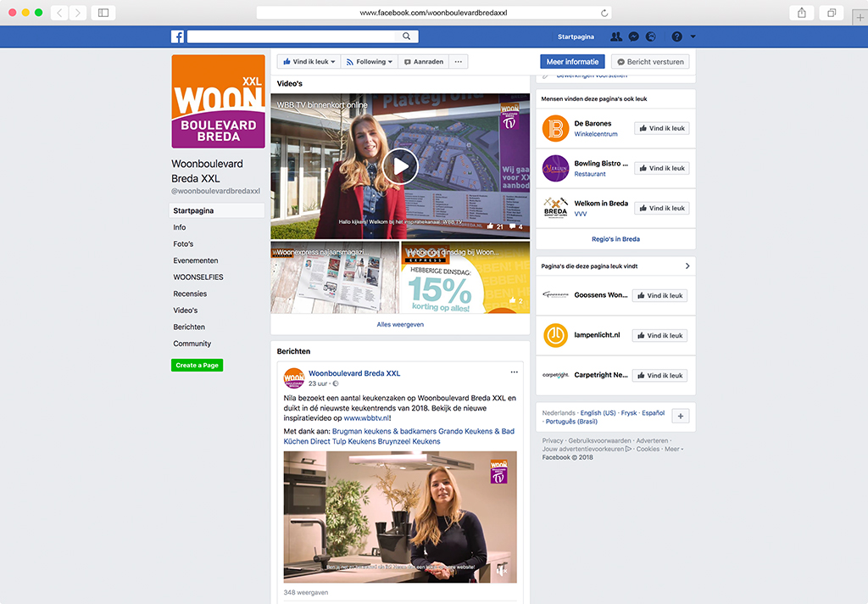
Task: Play the WBB TV video
Action: [400, 165]
